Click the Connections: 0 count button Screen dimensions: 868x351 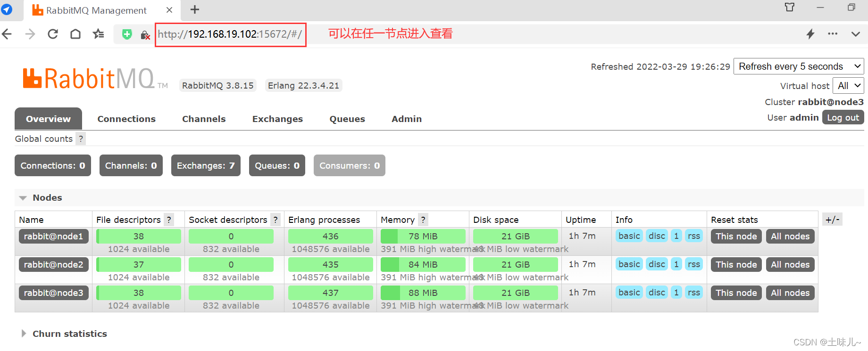tap(53, 165)
